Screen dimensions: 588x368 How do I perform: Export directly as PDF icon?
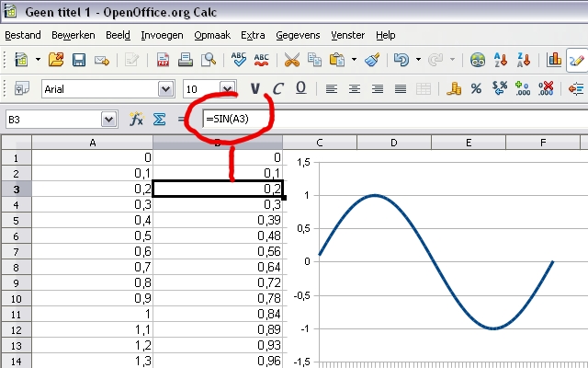[163, 61]
